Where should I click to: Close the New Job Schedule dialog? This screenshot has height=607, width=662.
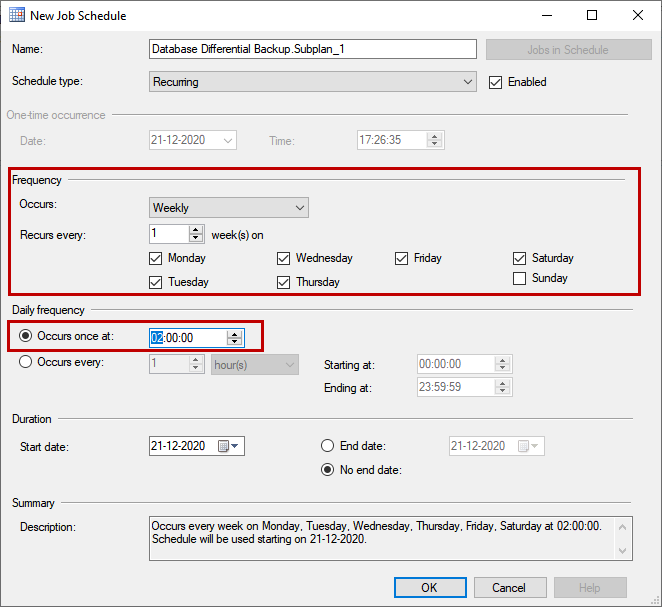[x=637, y=16]
